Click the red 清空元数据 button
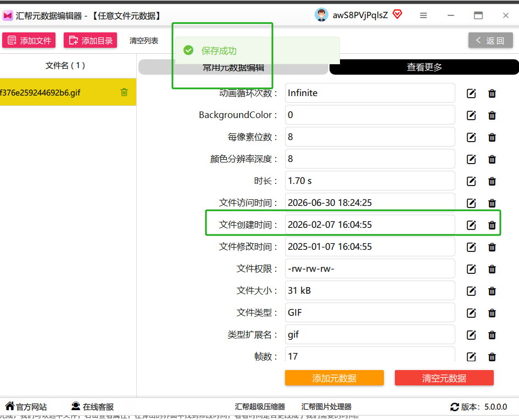Viewport: 519px width, 420px height. tap(444, 378)
